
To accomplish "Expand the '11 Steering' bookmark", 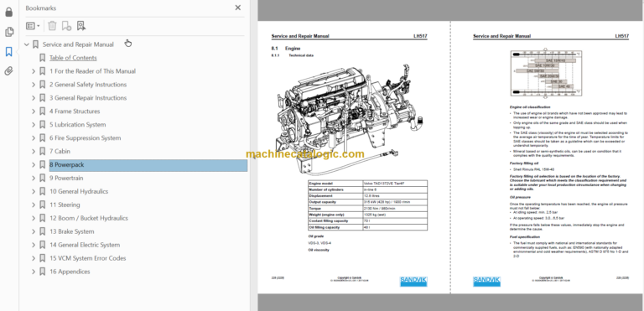I will (34, 205).
